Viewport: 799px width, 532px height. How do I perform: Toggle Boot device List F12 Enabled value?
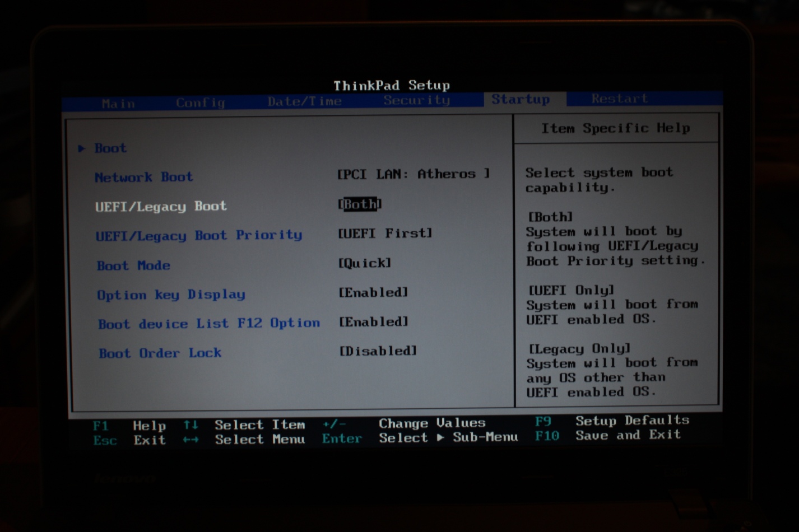pos(374,321)
